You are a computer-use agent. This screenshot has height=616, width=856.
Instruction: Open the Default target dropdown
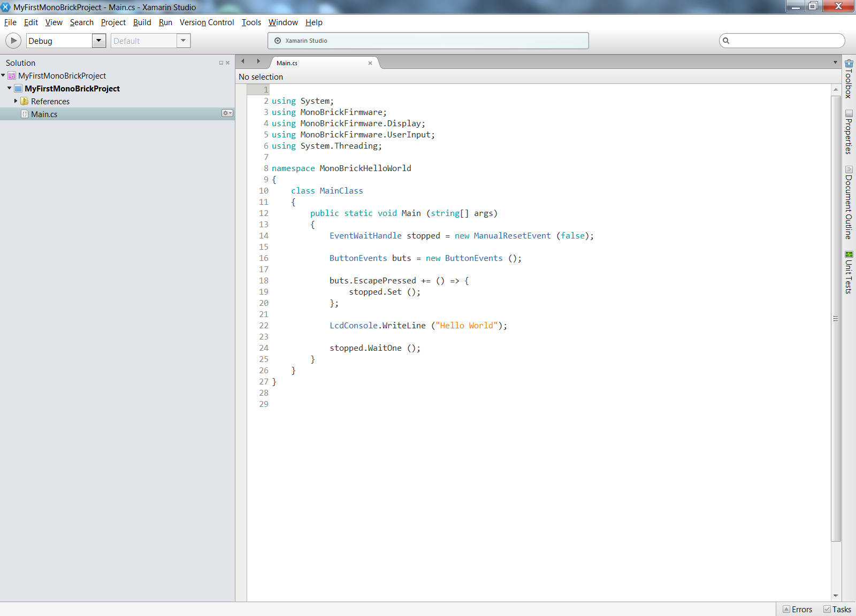(x=184, y=41)
